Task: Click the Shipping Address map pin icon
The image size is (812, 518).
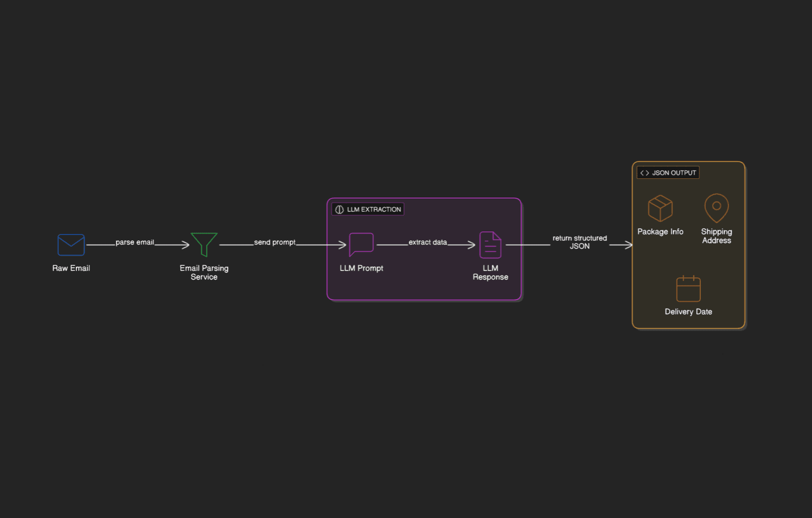Action: pos(716,208)
